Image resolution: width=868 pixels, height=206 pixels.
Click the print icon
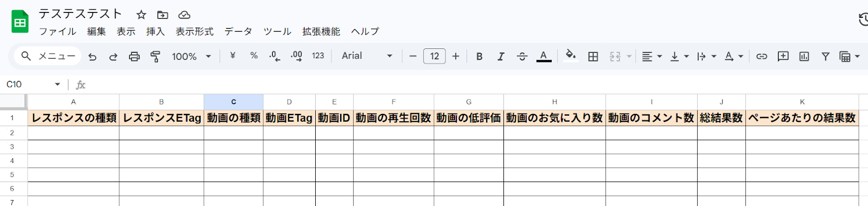click(x=134, y=57)
